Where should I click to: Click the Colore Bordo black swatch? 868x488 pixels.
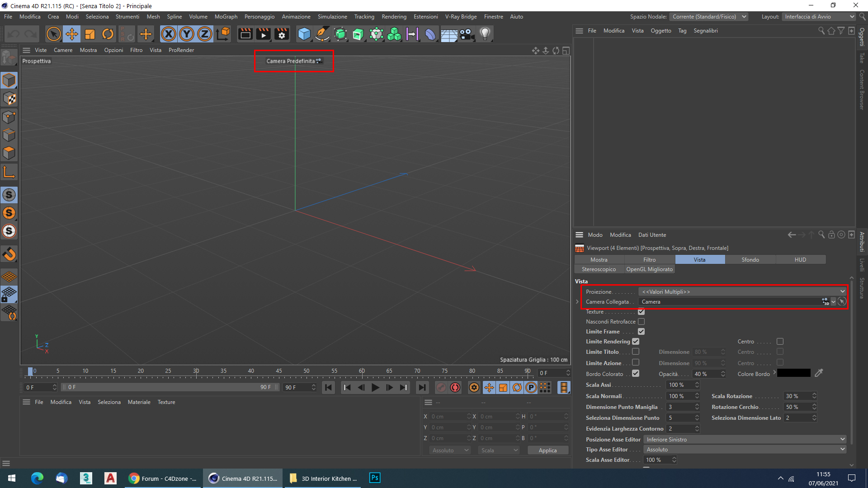(x=794, y=373)
